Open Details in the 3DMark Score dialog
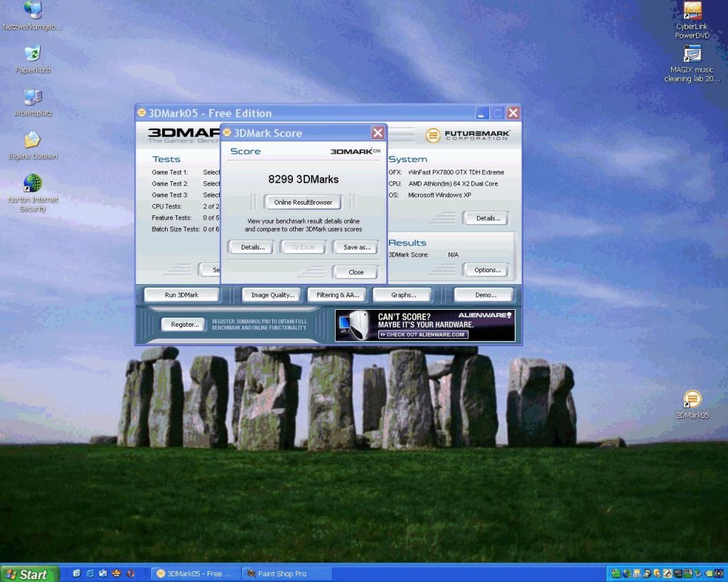Screen dimensions: 728x582 [x=252, y=247]
